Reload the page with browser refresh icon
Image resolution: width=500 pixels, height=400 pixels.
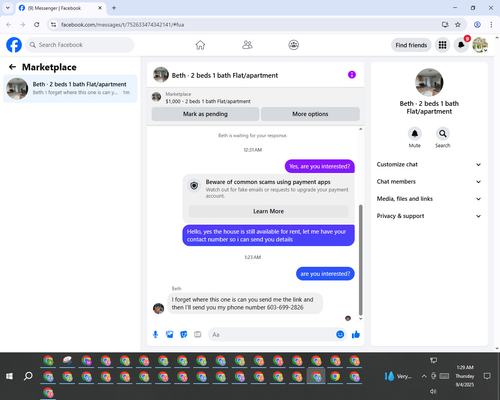coord(37,25)
